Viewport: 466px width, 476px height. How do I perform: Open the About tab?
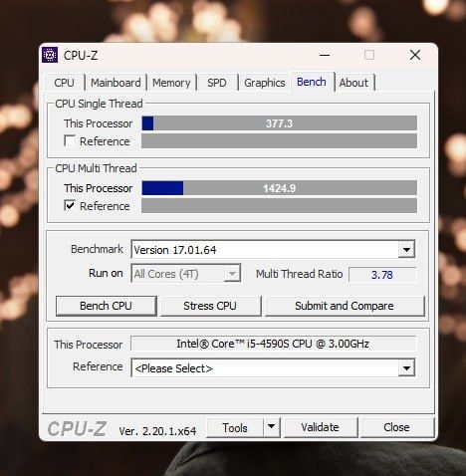pos(353,83)
